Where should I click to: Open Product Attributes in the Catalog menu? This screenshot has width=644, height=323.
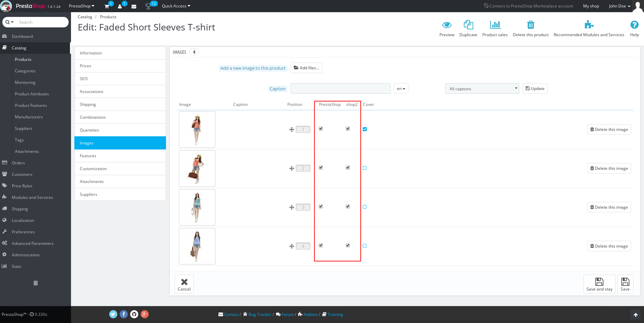click(32, 94)
